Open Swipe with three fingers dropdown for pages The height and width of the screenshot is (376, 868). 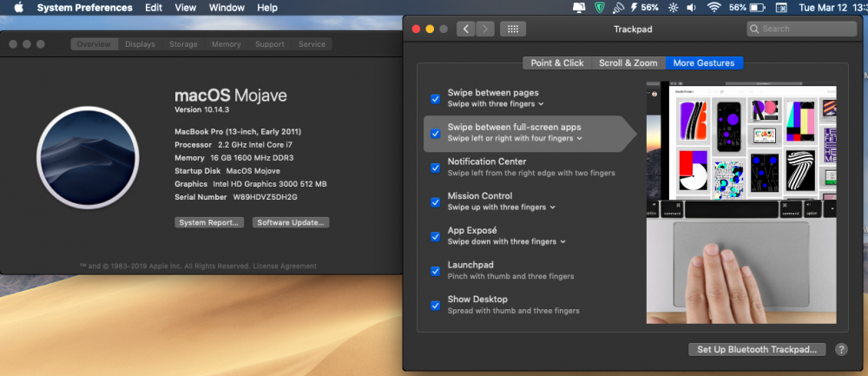tap(496, 104)
